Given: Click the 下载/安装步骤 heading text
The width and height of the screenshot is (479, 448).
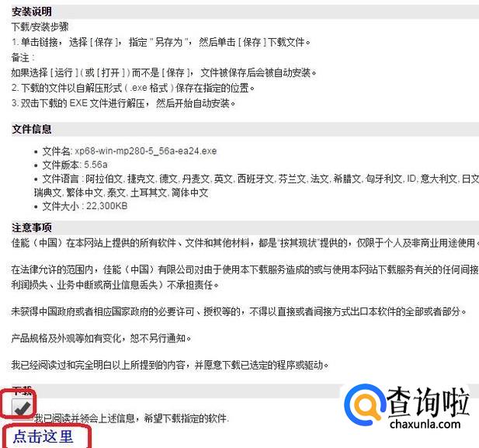Looking at the screenshot, I should pyautogui.click(x=40, y=26).
